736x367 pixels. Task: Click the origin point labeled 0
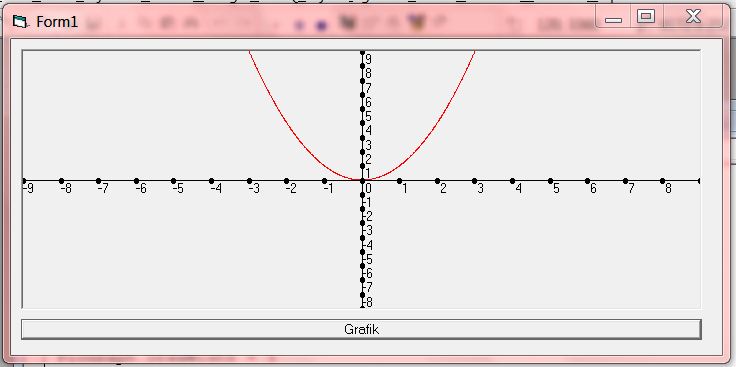(362, 181)
